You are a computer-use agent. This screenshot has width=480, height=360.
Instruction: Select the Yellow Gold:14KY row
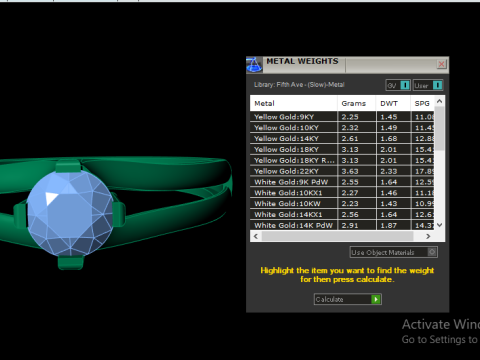[x=342, y=138]
